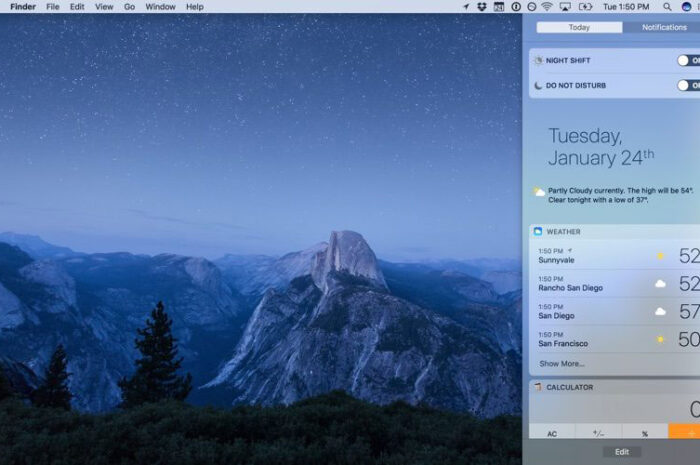Activate Siri from the menu bar

(686, 7)
